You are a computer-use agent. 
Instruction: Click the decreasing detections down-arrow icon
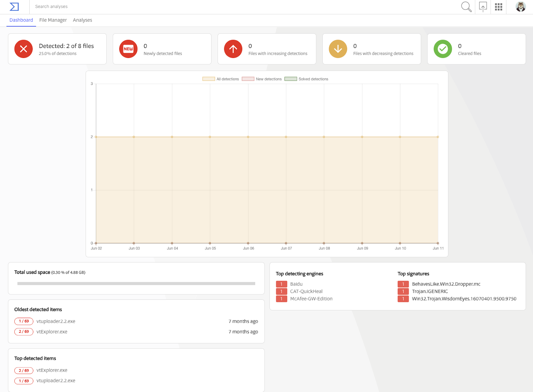pos(338,49)
